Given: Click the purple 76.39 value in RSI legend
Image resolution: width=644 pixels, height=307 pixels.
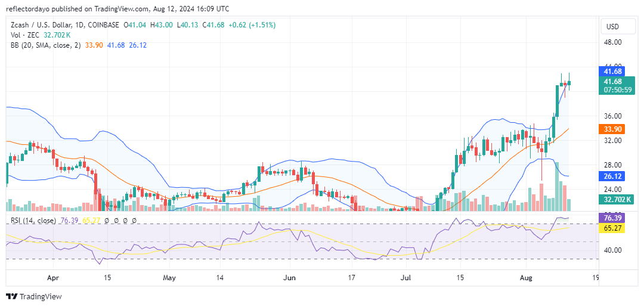Looking at the screenshot, I should coord(68,221).
